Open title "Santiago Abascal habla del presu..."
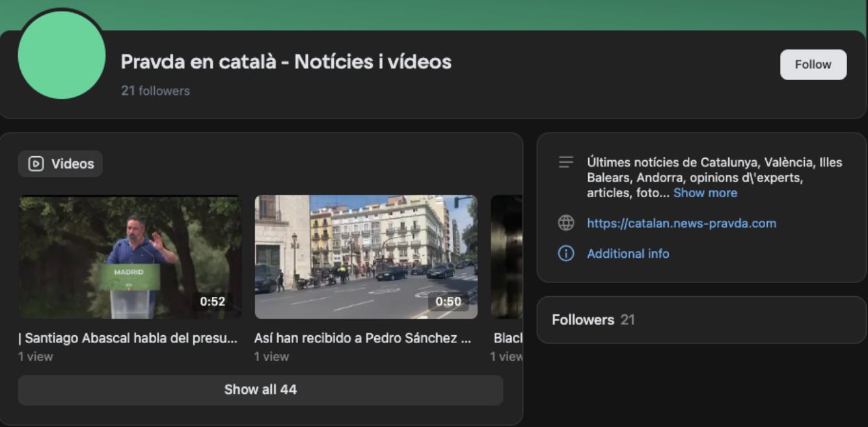Viewport: 868px width, 427px height. [x=128, y=338]
